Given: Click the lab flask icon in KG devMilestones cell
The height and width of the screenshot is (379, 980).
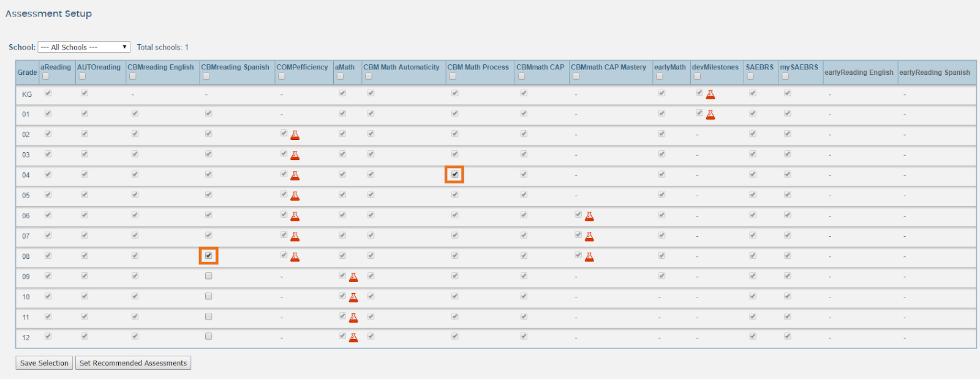Looking at the screenshot, I should point(710,94).
